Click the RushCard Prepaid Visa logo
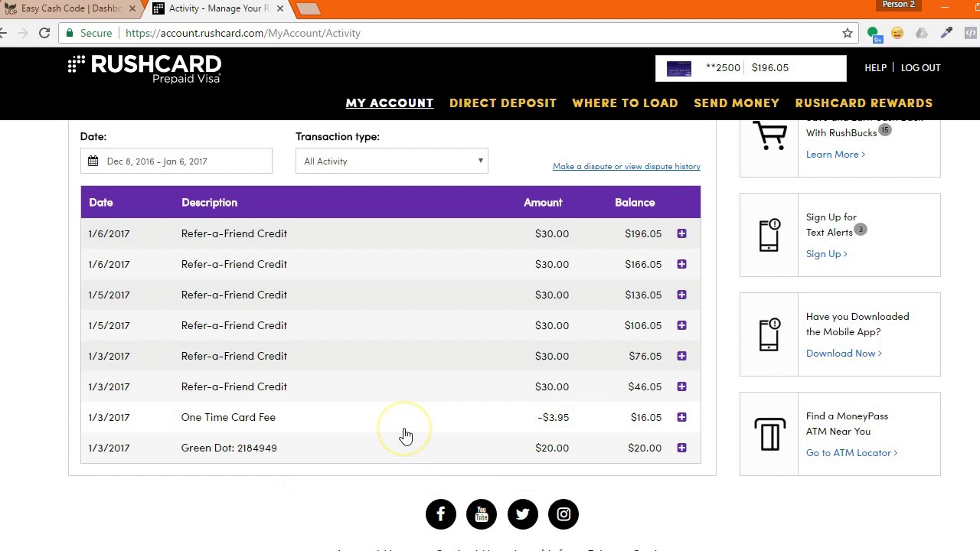 pos(145,69)
